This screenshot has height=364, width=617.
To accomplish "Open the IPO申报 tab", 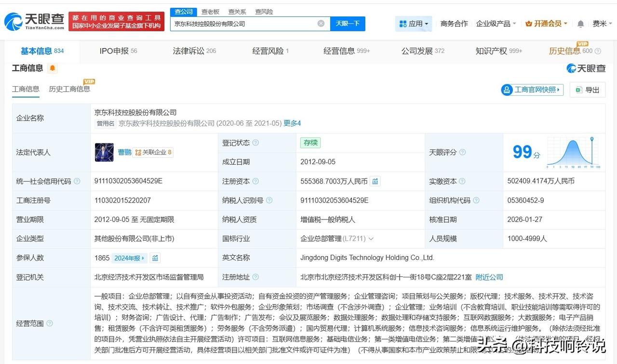I will tap(118, 51).
